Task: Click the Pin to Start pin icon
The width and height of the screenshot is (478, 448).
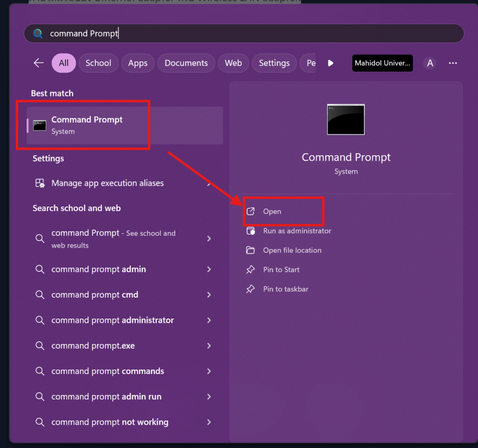Action: pos(250,270)
